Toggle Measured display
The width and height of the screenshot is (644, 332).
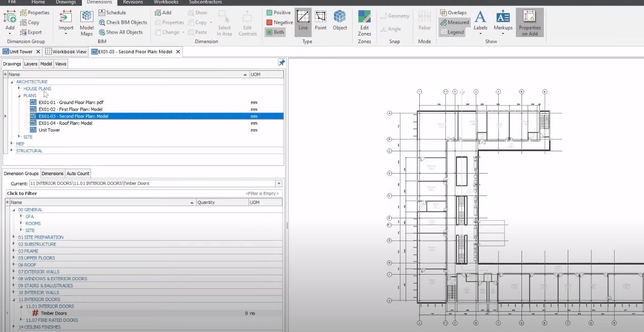(x=454, y=22)
